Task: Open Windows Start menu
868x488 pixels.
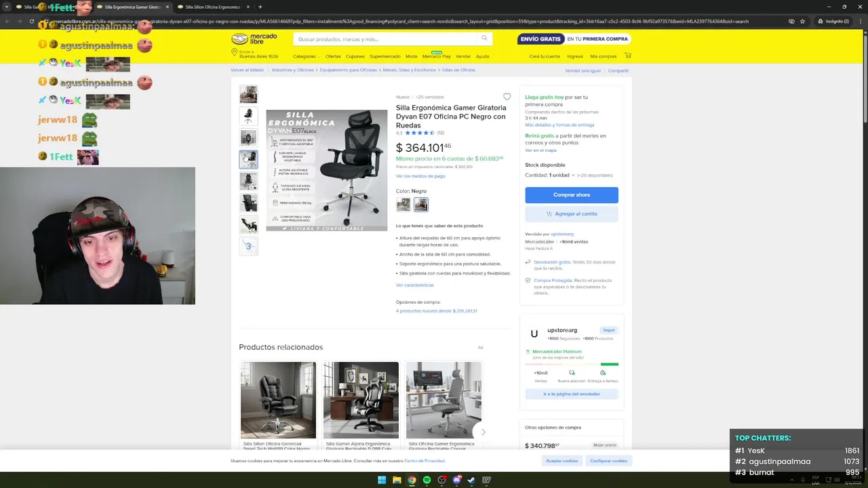Action: [x=382, y=480]
